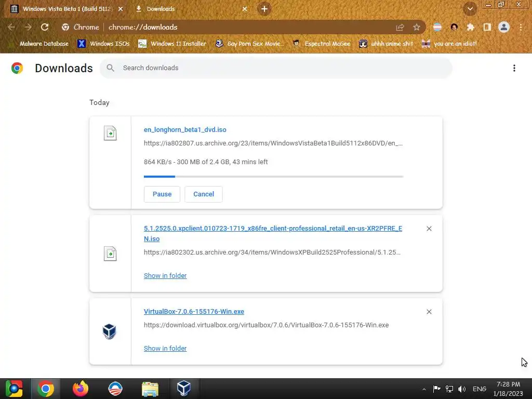Open the tab search dropdown arrow
This screenshot has width=532, height=399.
[470, 9]
